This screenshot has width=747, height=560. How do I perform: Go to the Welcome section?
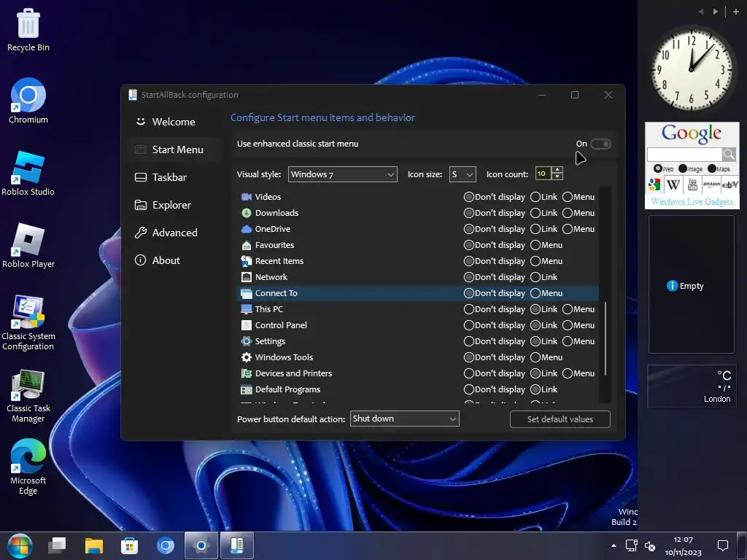[x=174, y=122]
